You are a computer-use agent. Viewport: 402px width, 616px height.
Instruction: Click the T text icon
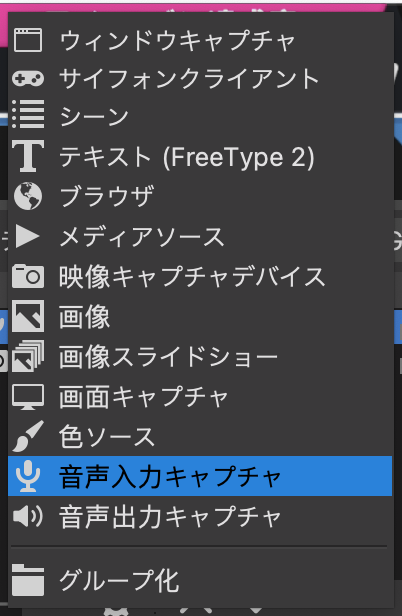(28, 156)
